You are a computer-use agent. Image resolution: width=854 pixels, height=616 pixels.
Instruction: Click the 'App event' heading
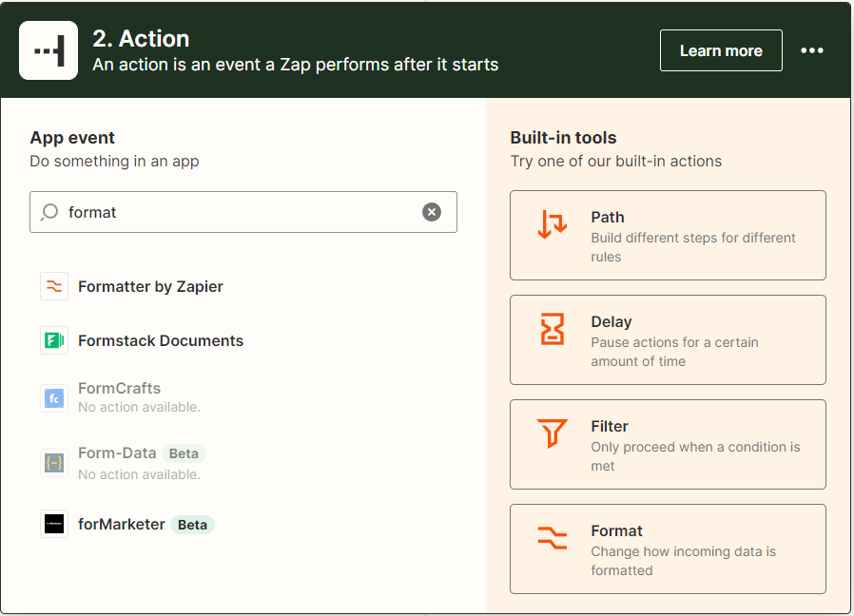[72, 138]
